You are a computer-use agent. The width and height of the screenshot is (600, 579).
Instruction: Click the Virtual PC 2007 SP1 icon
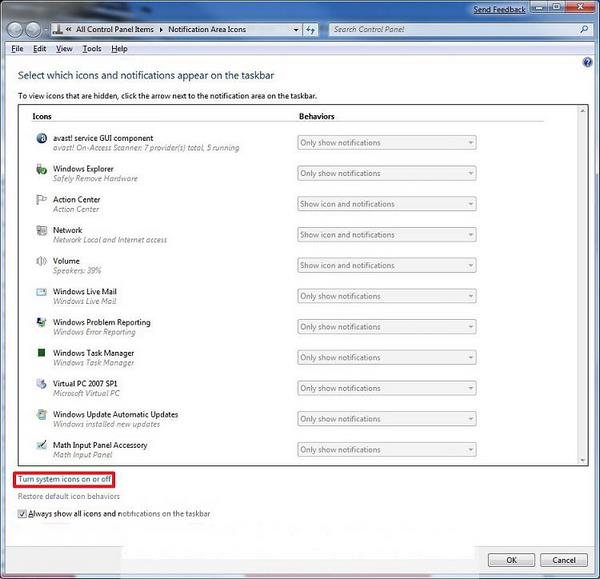tap(41, 383)
